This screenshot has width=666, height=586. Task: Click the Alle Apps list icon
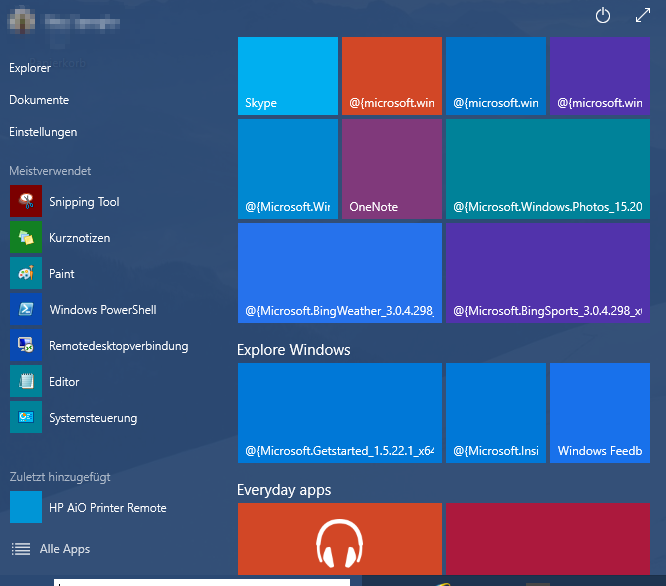(x=21, y=549)
